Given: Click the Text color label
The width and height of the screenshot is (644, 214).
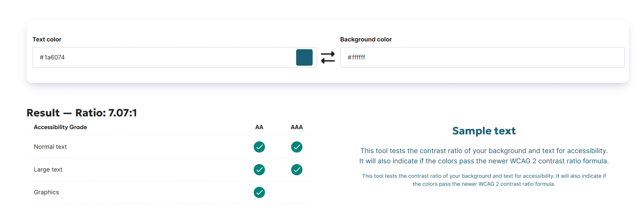Looking at the screenshot, I should 47,39.
